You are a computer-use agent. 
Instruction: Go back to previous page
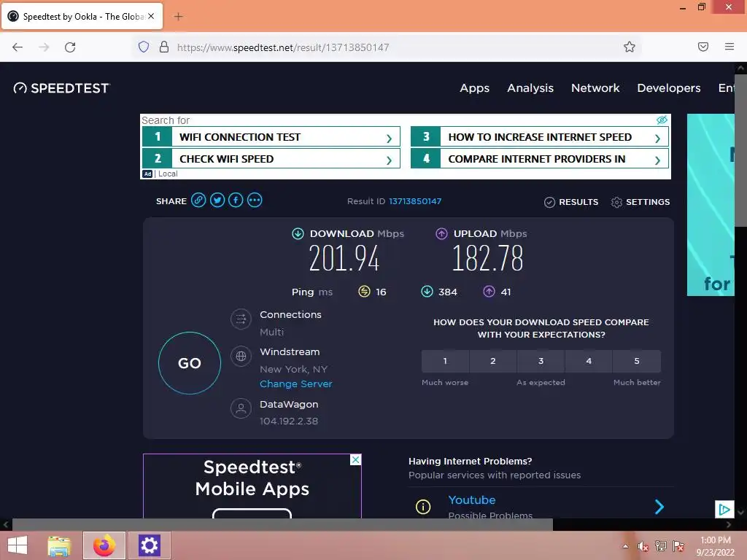coord(18,47)
